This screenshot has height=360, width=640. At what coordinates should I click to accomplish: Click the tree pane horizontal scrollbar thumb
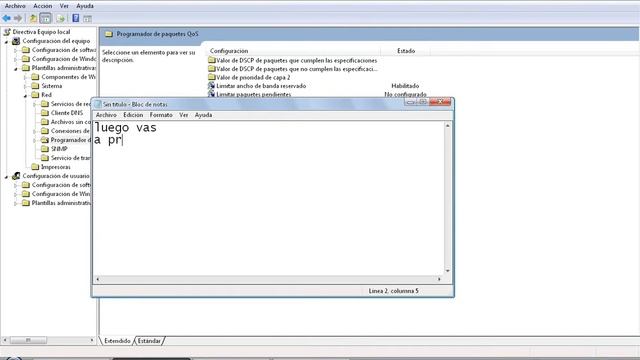[28, 340]
